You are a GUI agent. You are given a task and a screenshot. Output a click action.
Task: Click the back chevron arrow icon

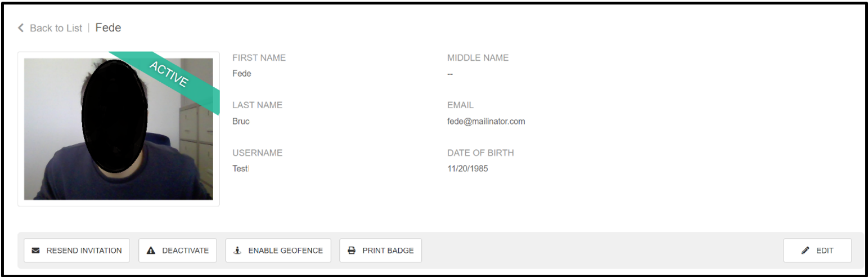coord(21,28)
